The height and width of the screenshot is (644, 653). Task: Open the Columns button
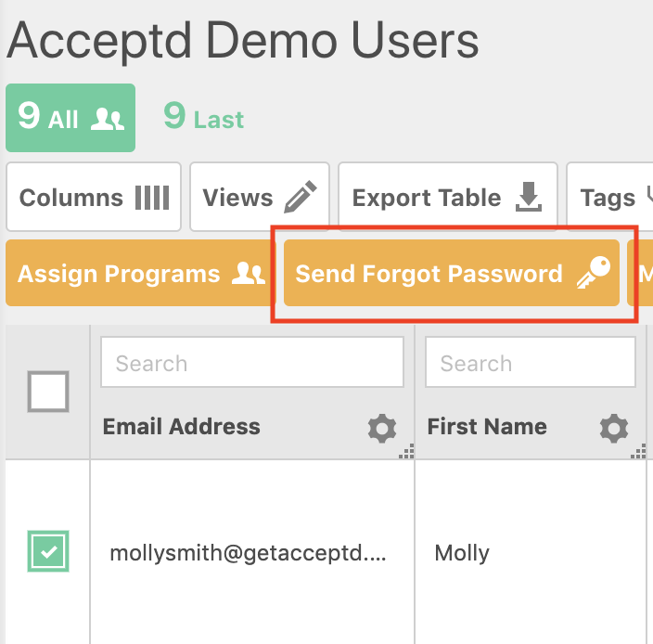tap(94, 197)
